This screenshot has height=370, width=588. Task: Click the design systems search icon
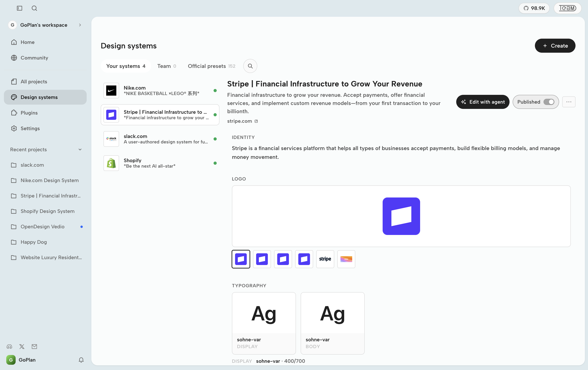pyautogui.click(x=250, y=66)
